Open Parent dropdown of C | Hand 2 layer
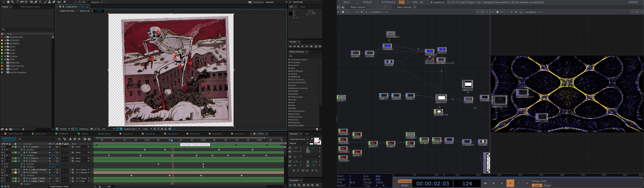644x188 pixels. (82, 147)
